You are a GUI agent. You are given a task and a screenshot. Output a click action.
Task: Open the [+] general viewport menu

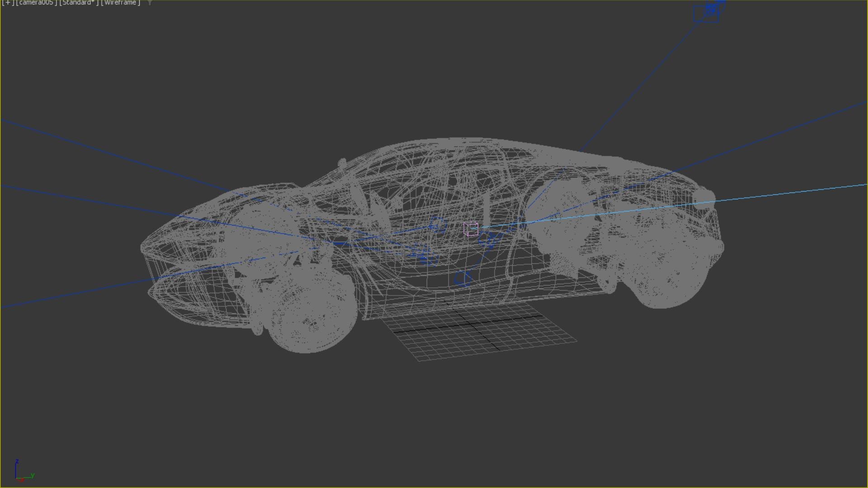[x=8, y=3]
